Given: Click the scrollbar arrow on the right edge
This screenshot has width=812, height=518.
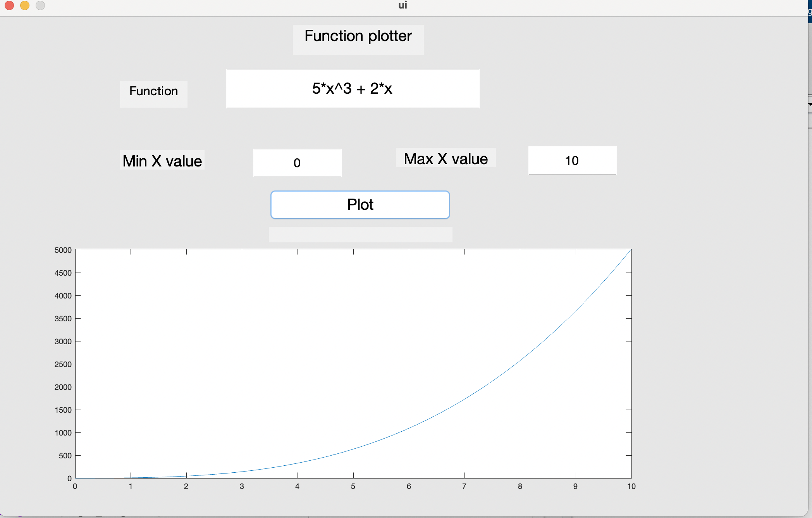Looking at the screenshot, I should pyautogui.click(x=810, y=103).
